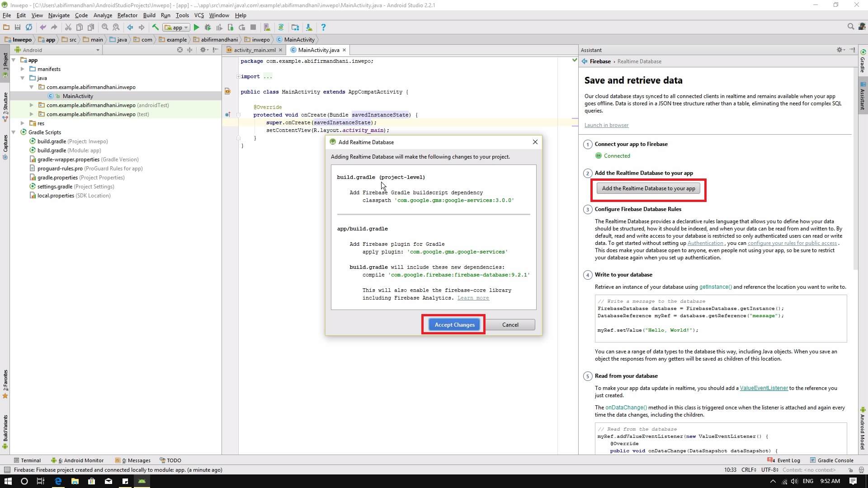Click the Debug app bug icon

coord(208,28)
